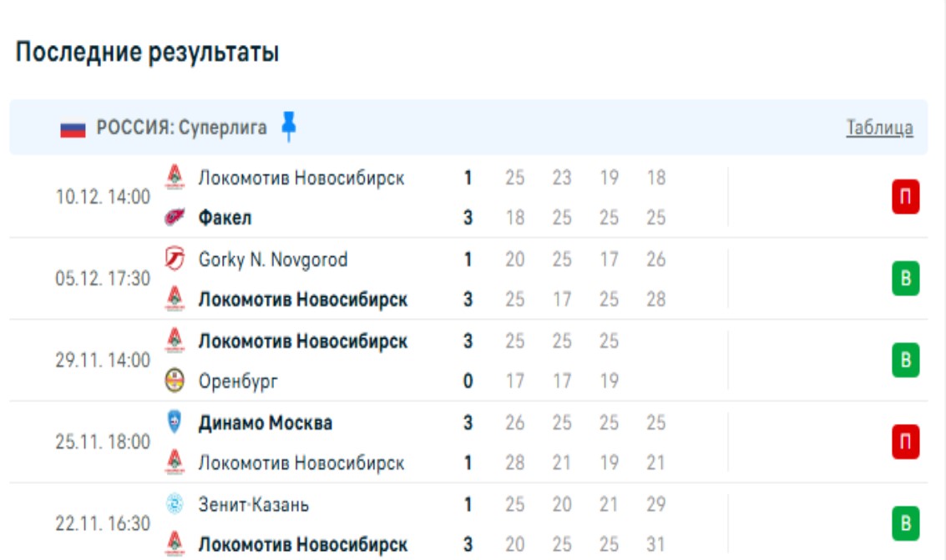
Task: Click the green win badge for 05.12 match
Action: coord(905,279)
